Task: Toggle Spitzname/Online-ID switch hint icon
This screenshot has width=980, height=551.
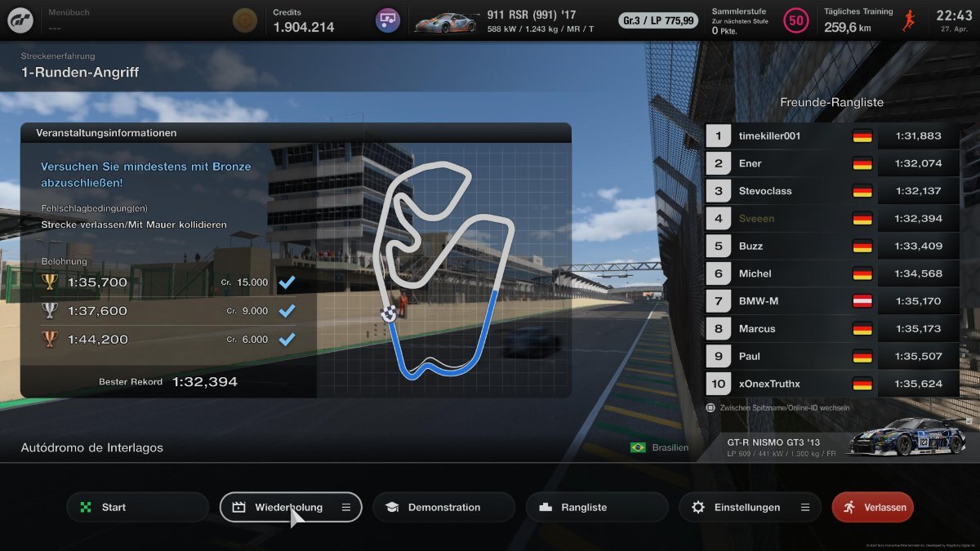Action: coord(710,407)
